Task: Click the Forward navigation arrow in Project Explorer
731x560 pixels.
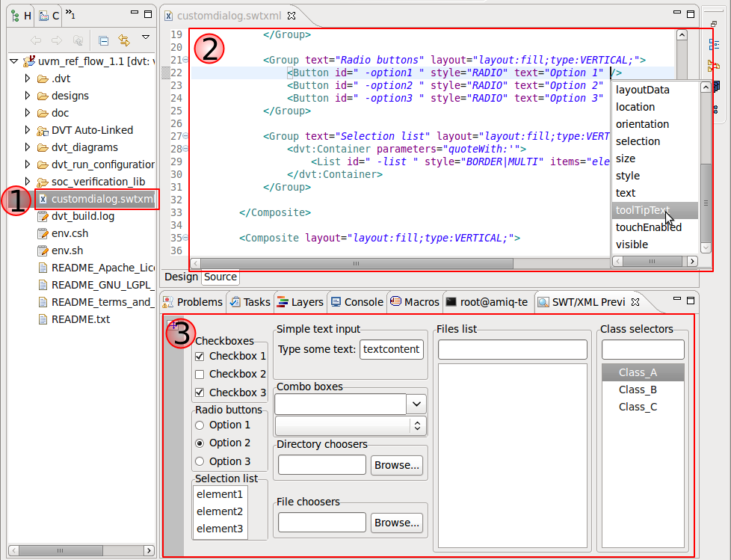Action: click(x=57, y=40)
